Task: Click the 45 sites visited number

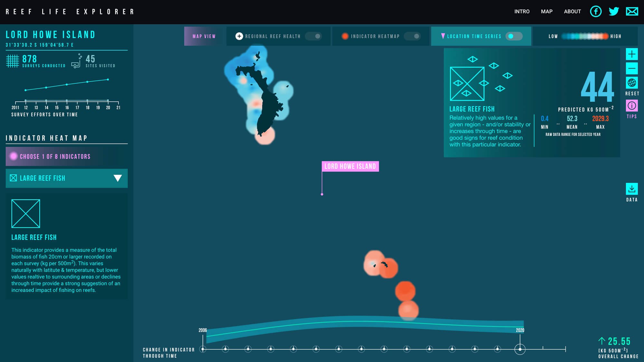Action: pyautogui.click(x=90, y=59)
